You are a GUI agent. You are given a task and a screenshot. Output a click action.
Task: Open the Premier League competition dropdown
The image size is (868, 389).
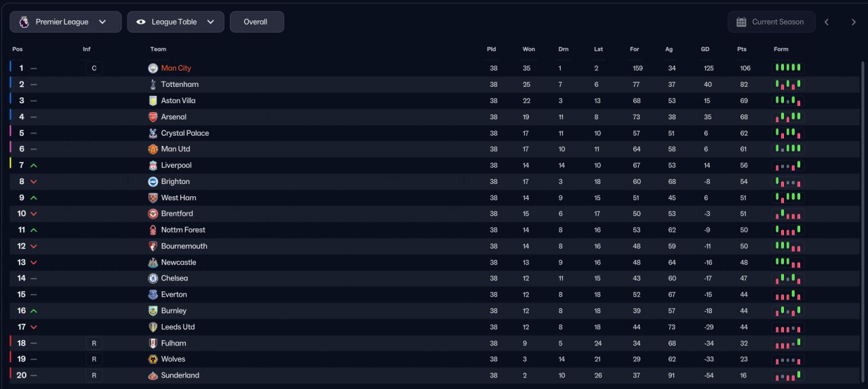click(x=66, y=22)
